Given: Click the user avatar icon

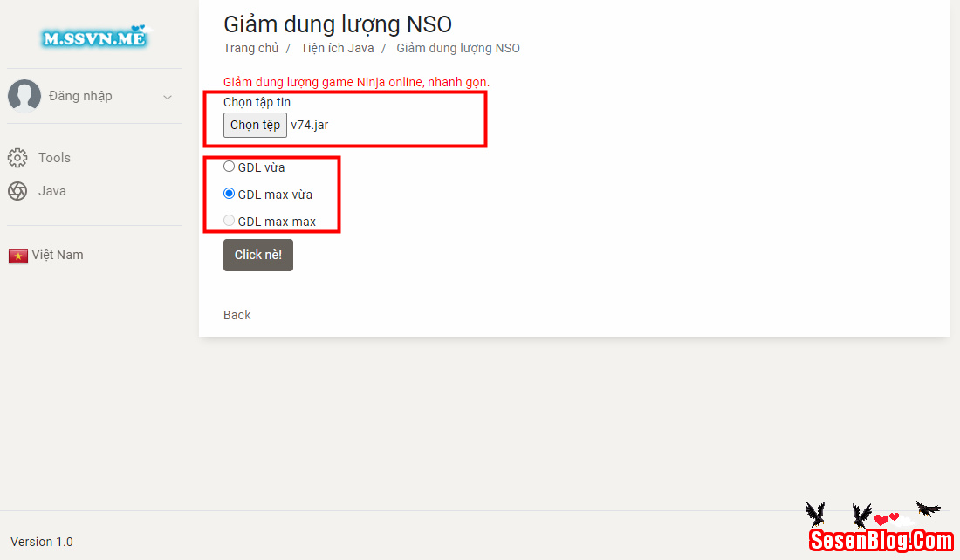Looking at the screenshot, I should coord(24,96).
